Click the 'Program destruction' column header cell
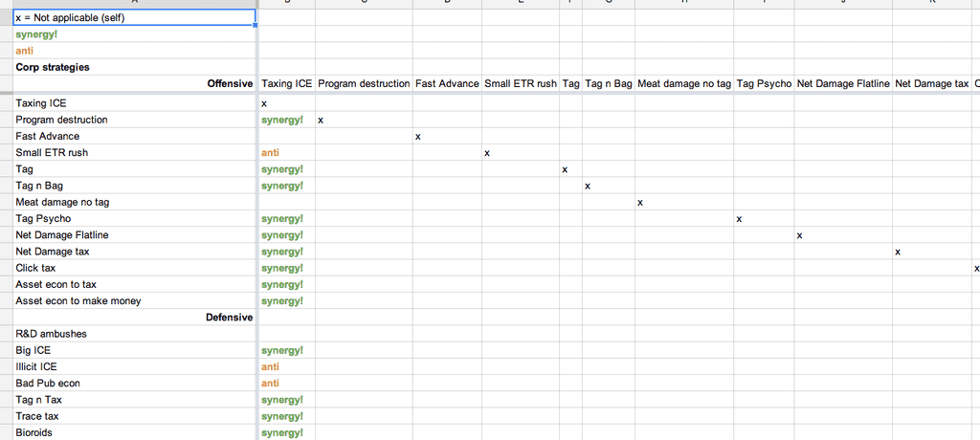Image resolution: width=980 pixels, height=440 pixels. (364, 84)
